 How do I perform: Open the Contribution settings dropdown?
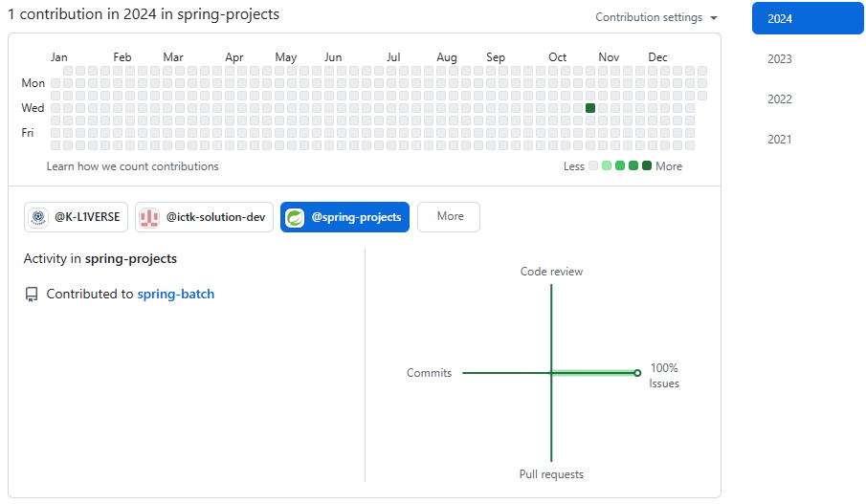(x=656, y=17)
